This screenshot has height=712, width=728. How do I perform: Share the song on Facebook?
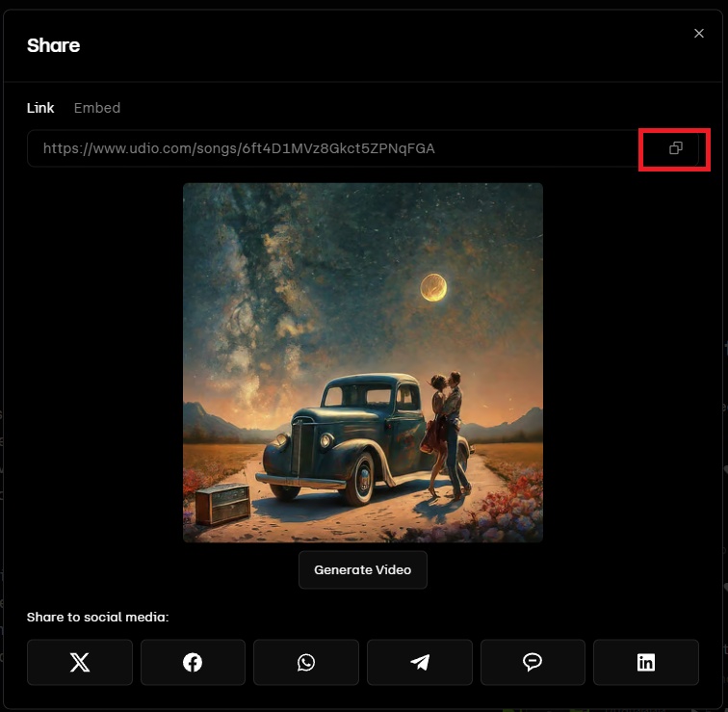(x=193, y=662)
